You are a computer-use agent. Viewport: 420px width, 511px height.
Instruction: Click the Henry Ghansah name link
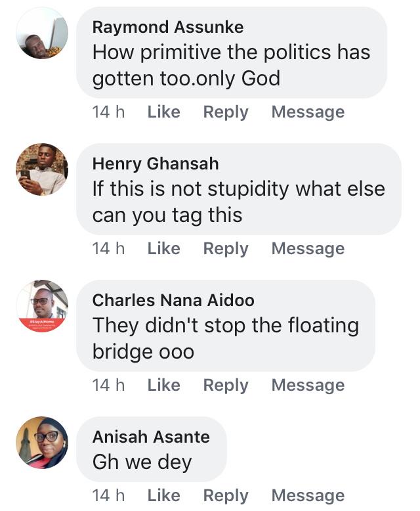tap(156, 164)
